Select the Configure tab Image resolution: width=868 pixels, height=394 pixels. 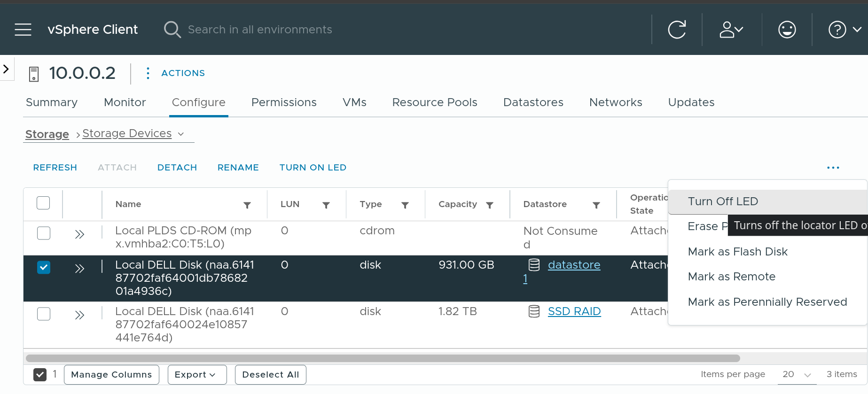click(x=198, y=102)
